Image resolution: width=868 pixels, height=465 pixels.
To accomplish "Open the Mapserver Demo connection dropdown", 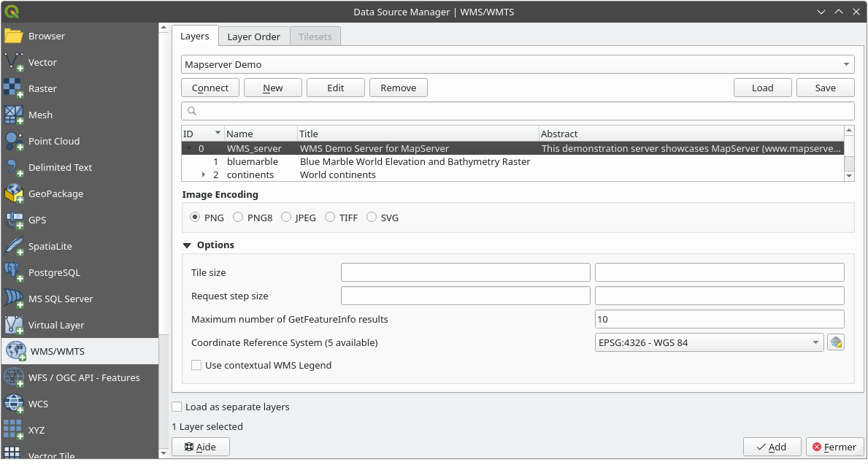I will (x=517, y=64).
